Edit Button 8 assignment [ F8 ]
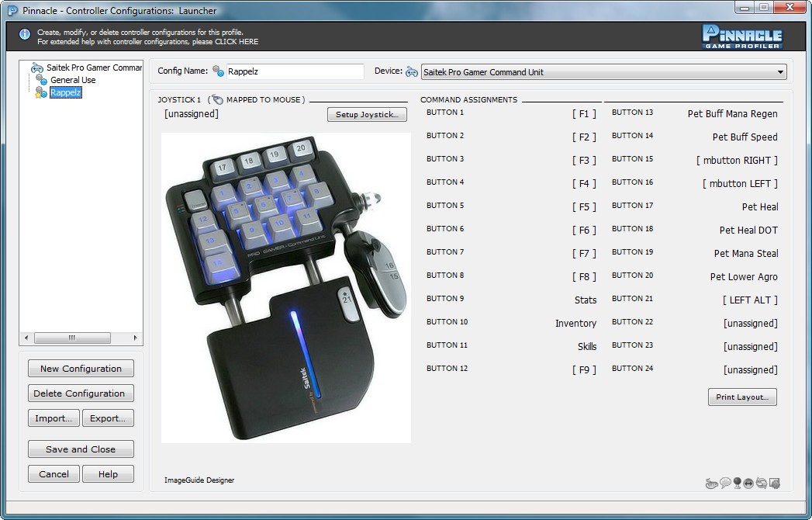The height and width of the screenshot is (520, 812). [584, 277]
